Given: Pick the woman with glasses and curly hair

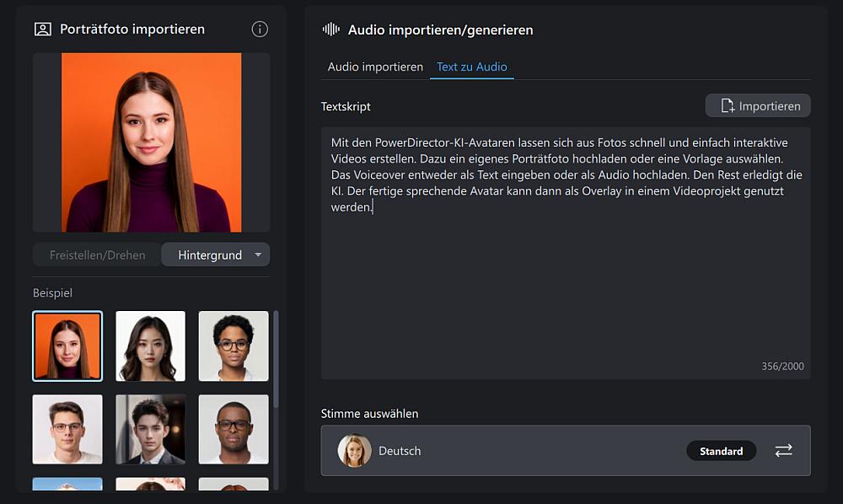Looking at the screenshot, I should coord(234,346).
